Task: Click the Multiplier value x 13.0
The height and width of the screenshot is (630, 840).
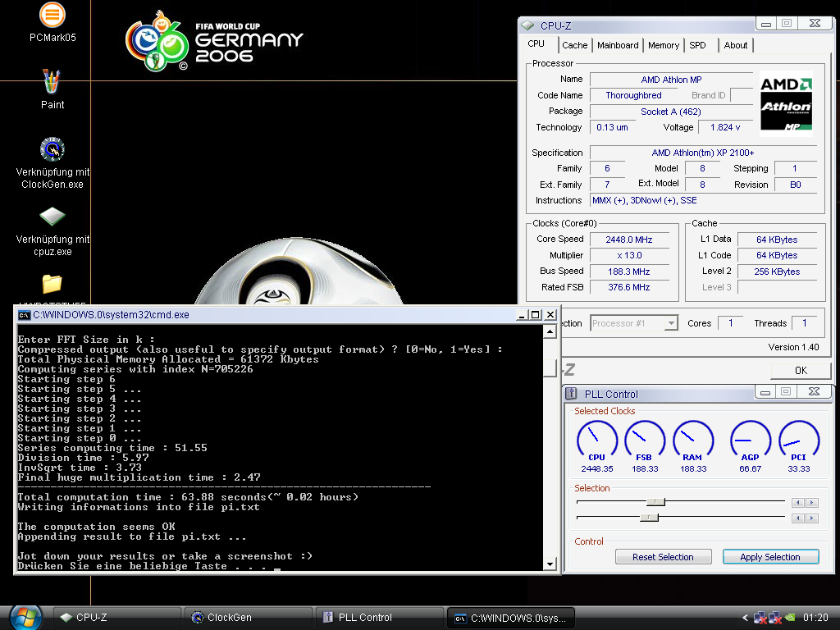Action: pyautogui.click(x=629, y=256)
